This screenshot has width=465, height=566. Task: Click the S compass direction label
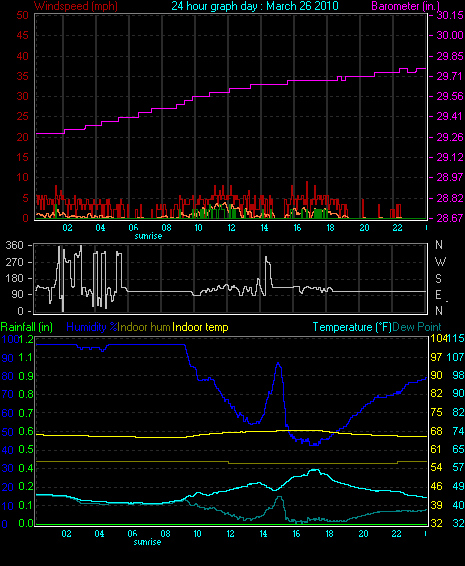438,279
